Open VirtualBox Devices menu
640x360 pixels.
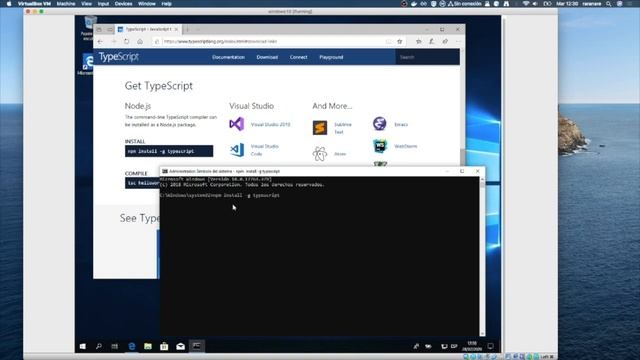[x=123, y=4]
